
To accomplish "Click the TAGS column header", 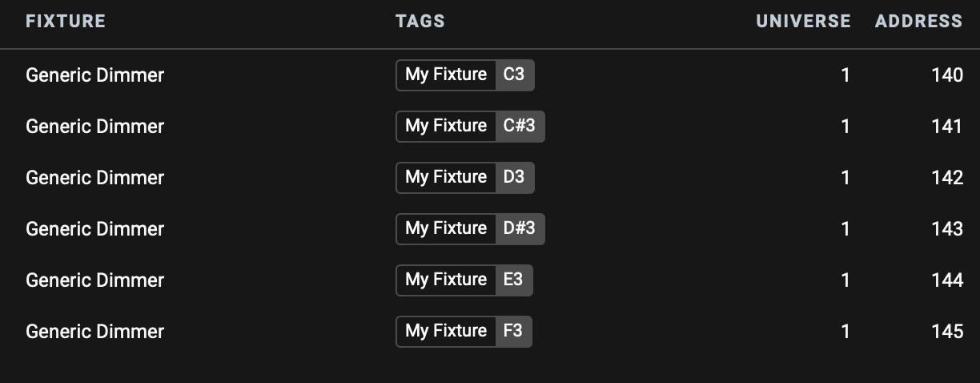I will [x=420, y=22].
